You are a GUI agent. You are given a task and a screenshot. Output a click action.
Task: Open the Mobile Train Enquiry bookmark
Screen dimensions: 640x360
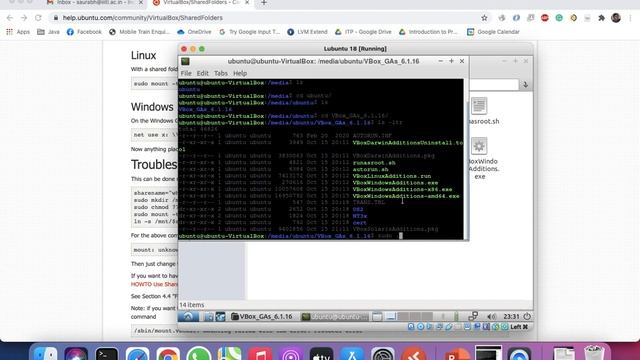pos(139,31)
